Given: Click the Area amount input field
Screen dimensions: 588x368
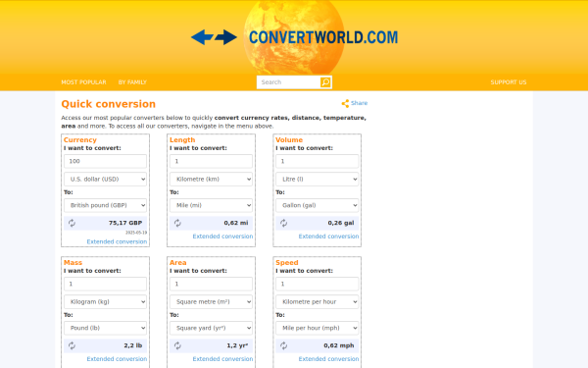Looking at the screenshot, I should (211, 284).
